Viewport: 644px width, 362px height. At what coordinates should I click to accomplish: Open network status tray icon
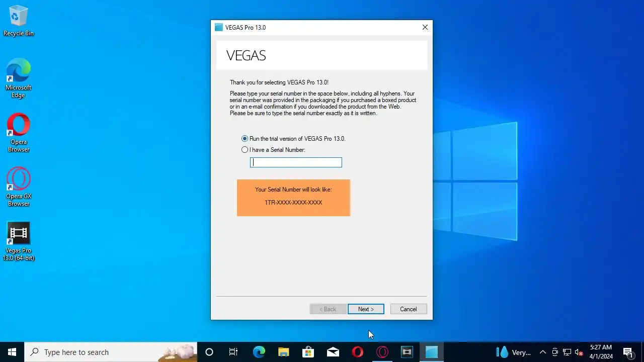(567, 352)
